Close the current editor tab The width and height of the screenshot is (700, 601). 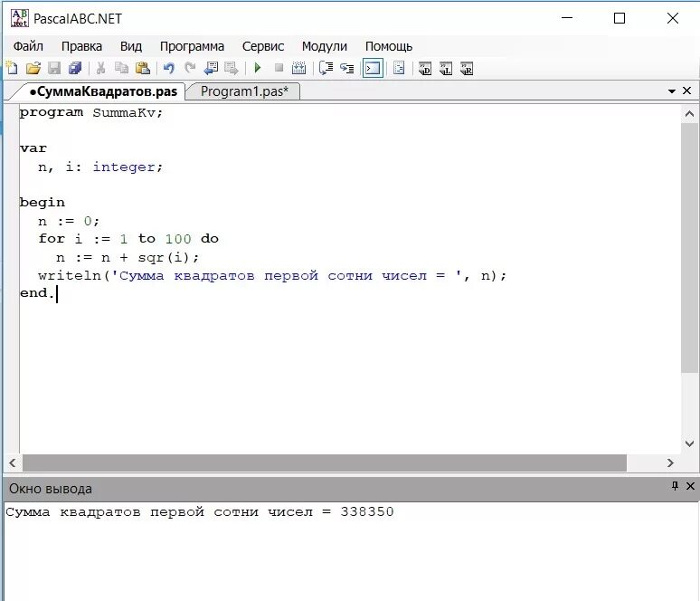(x=687, y=91)
